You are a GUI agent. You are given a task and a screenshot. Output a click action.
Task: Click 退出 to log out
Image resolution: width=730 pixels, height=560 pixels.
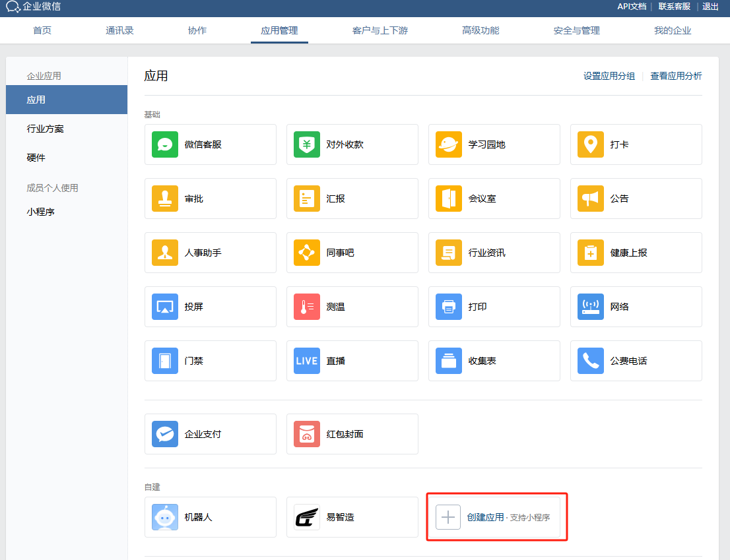710,7
